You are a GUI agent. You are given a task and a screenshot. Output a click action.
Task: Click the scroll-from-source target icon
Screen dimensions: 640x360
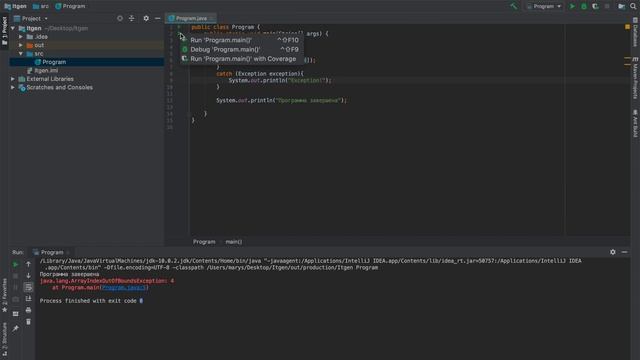(x=120, y=18)
